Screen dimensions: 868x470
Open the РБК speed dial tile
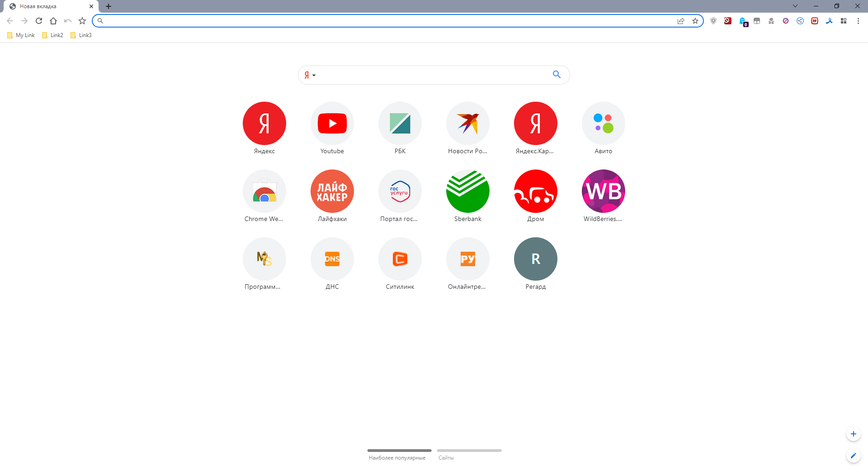coord(400,123)
